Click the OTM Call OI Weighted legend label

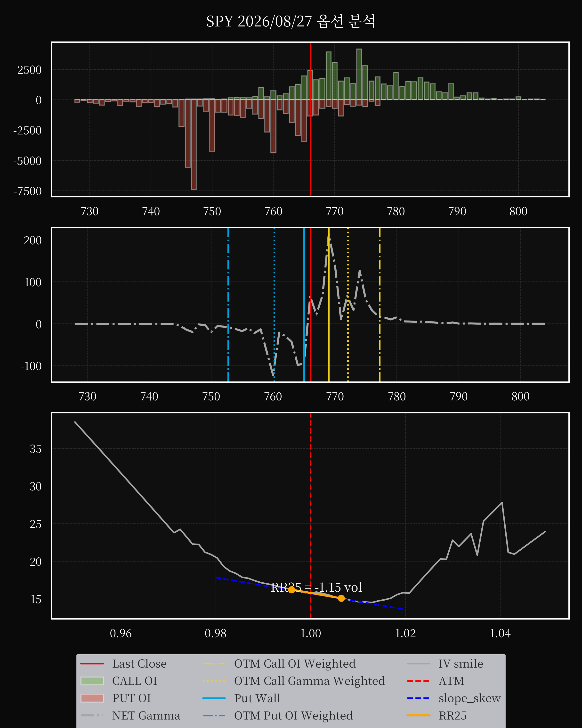click(x=295, y=664)
